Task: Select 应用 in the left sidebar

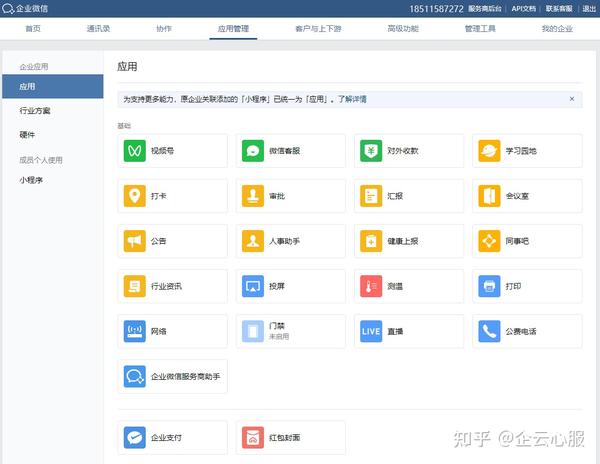Action: (53, 86)
